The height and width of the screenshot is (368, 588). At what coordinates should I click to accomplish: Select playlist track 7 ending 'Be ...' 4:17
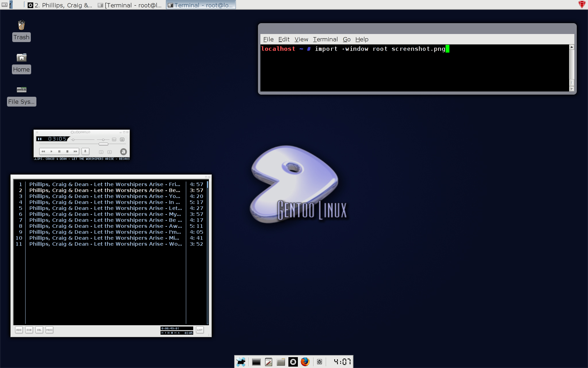coord(109,220)
